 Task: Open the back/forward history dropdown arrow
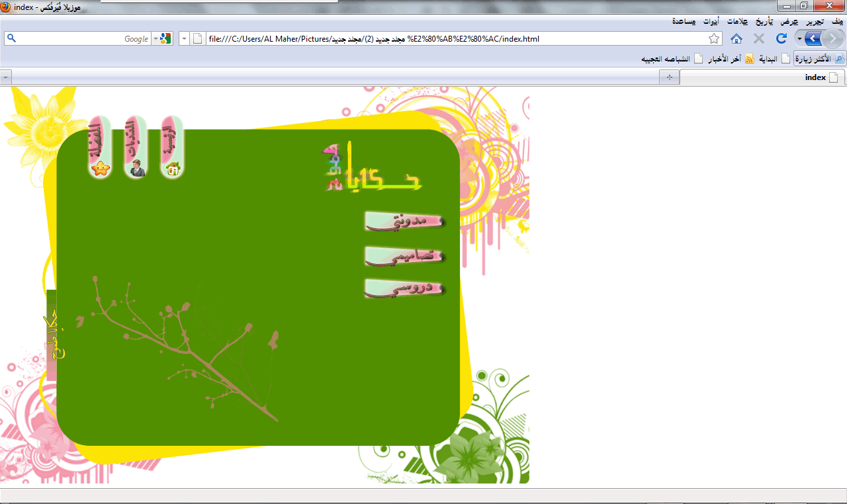(x=799, y=39)
